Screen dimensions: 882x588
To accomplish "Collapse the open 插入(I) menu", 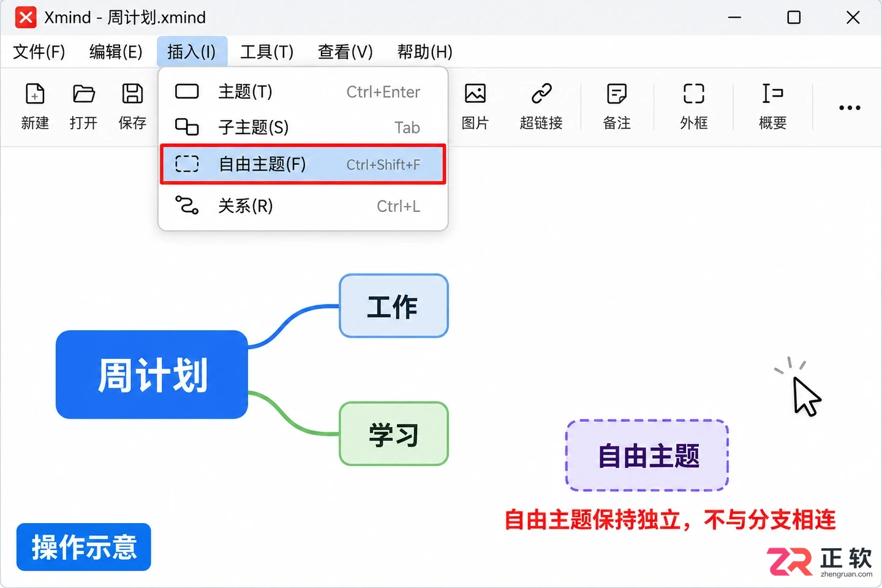I will (x=192, y=52).
